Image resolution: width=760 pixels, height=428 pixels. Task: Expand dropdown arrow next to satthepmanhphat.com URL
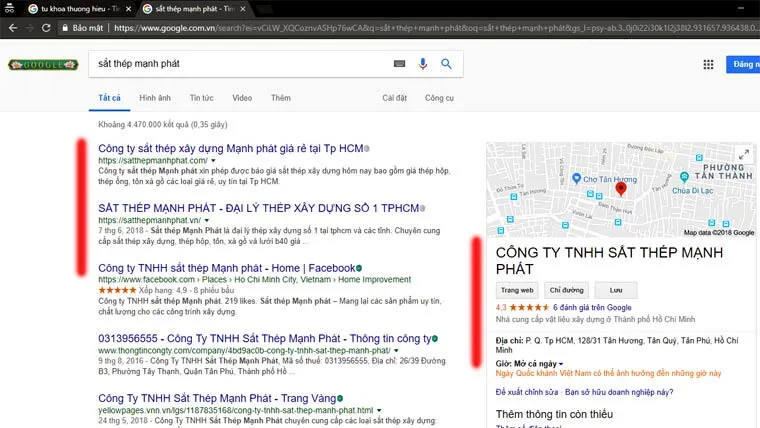click(213, 160)
